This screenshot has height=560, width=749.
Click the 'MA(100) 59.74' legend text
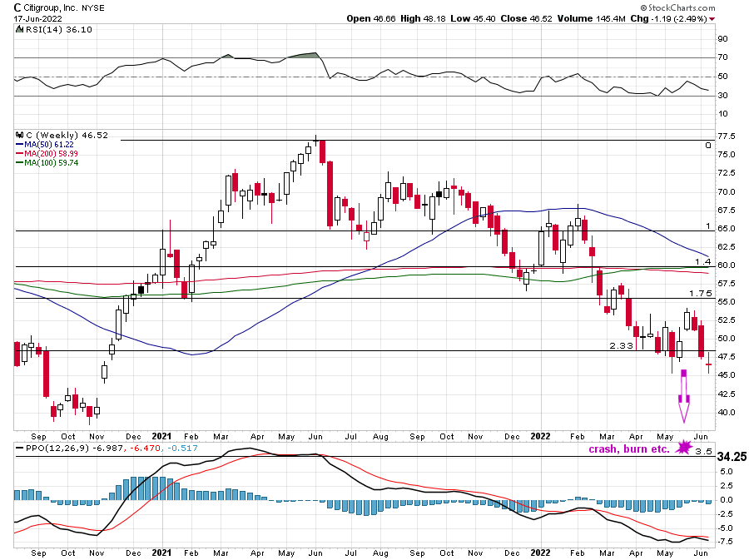pyautogui.click(x=51, y=162)
